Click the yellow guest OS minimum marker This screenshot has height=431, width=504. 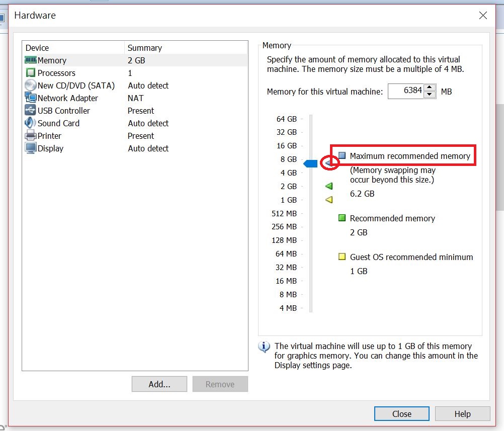pyautogui.click(x=329, y=200)
